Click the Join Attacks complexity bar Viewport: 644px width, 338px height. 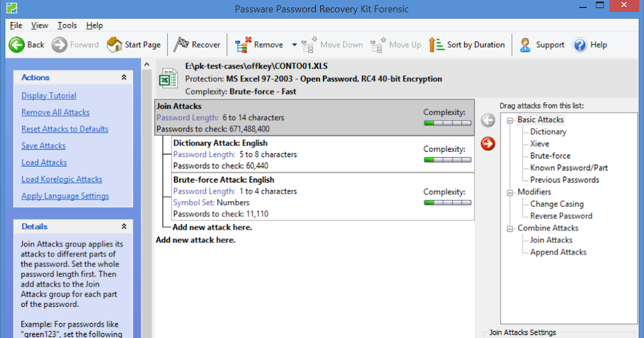click(x=448, y=123)
